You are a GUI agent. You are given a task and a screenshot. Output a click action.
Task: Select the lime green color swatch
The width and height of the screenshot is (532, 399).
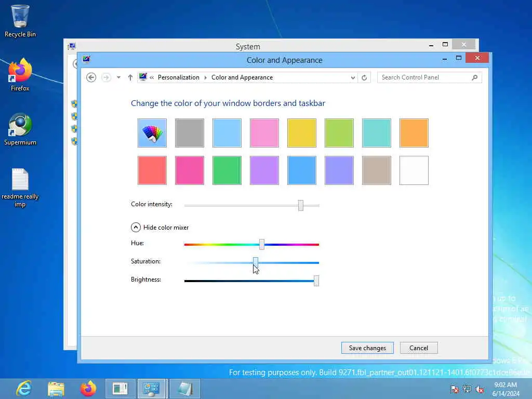coord(339,133)
